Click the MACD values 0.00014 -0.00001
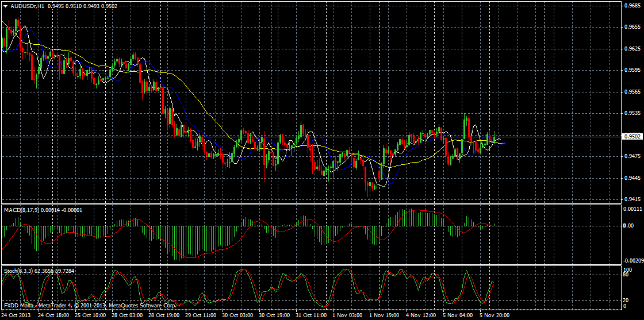This screenshot has height=320, width=644. (x=61, y=210)
